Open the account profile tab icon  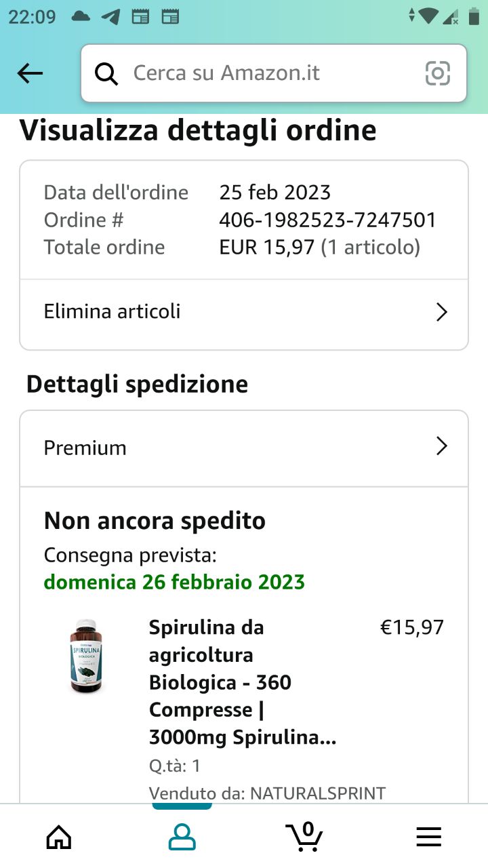[x=182, y=837]
